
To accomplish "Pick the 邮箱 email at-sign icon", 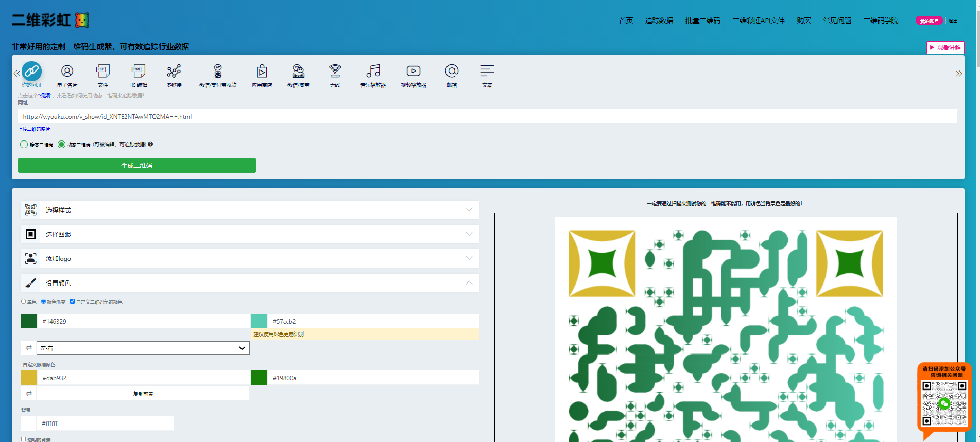I will 452,71.
